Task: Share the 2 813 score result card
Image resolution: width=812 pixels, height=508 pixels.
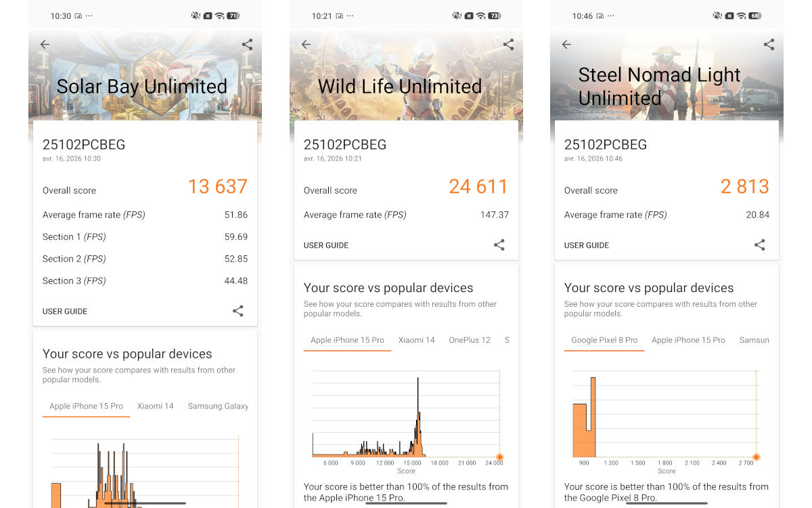Action: tap(759, 245)
